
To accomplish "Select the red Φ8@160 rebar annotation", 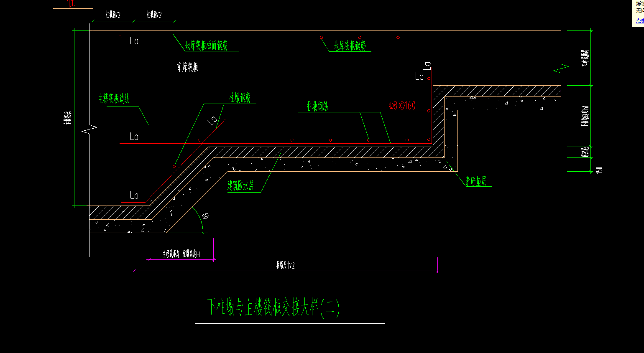I will [x=402, y=106].
